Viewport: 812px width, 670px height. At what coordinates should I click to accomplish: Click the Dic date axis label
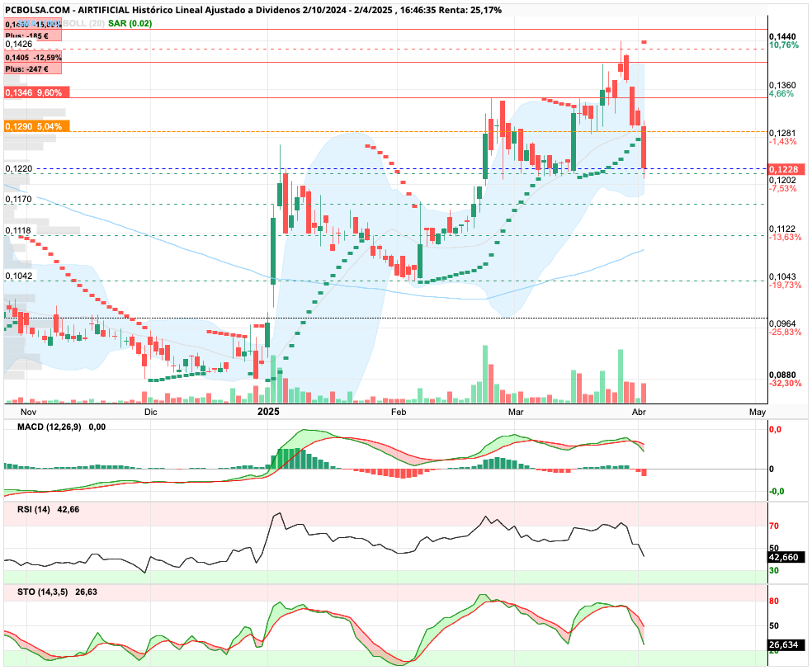coord(151,412)
